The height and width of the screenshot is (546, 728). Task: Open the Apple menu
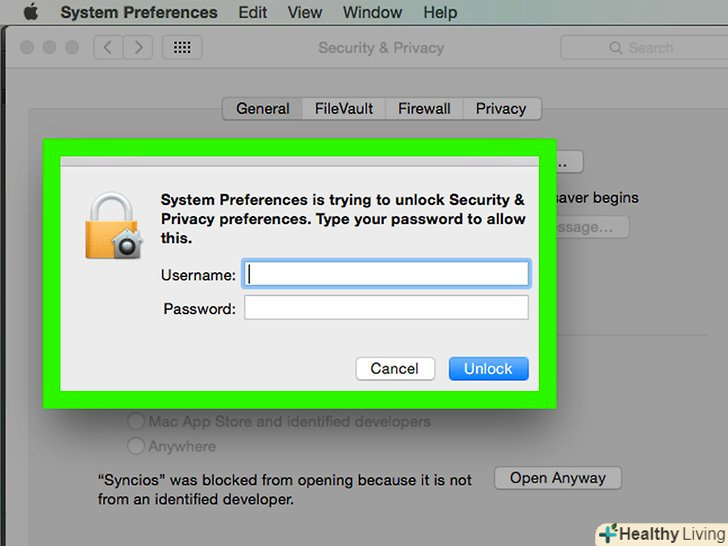(30, 13)
